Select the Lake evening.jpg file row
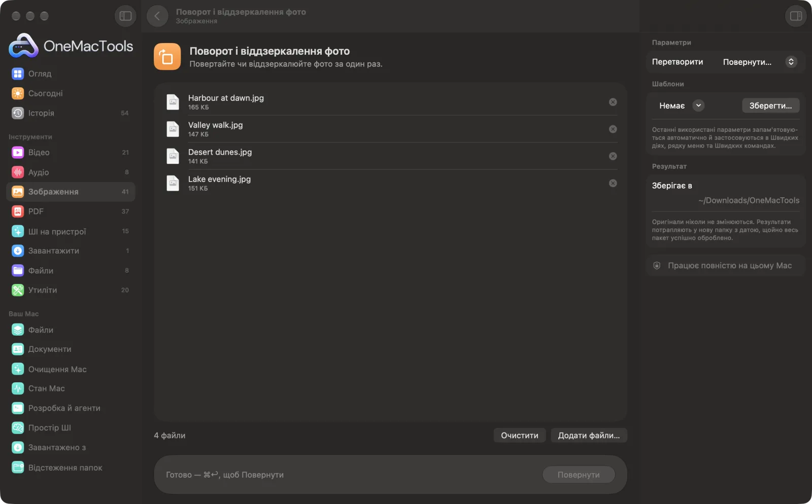 390,183
